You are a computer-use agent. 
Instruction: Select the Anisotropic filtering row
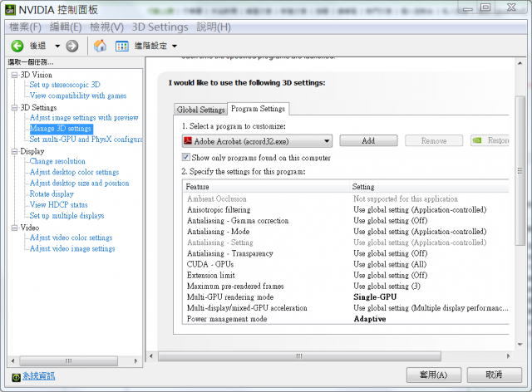pos(346,210)
